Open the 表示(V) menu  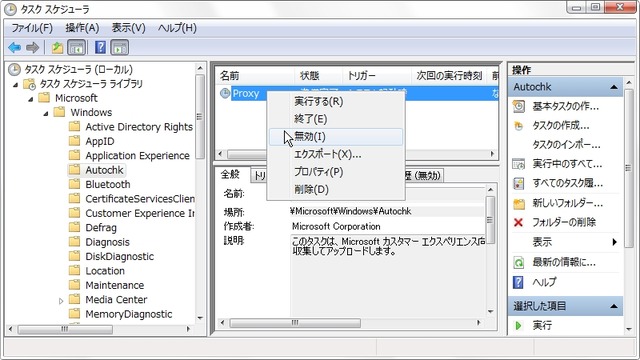point(129,28)
